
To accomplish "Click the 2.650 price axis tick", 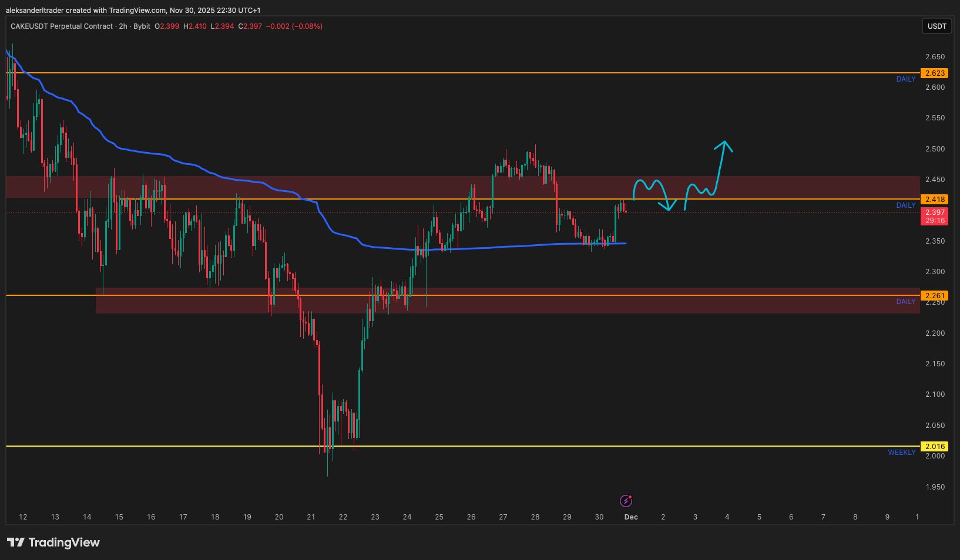I will (x=935, y=57).
